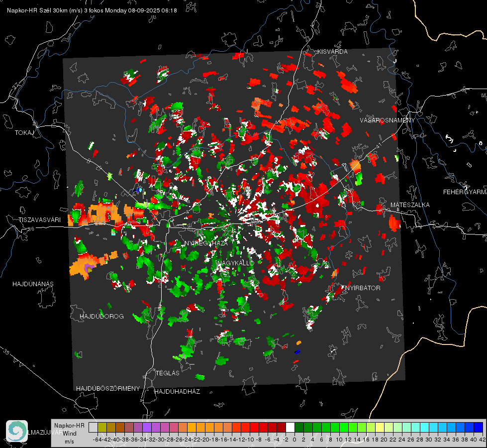
Task: Click road number 41 near Vásárosnamény
Action: tap(378, 145)
